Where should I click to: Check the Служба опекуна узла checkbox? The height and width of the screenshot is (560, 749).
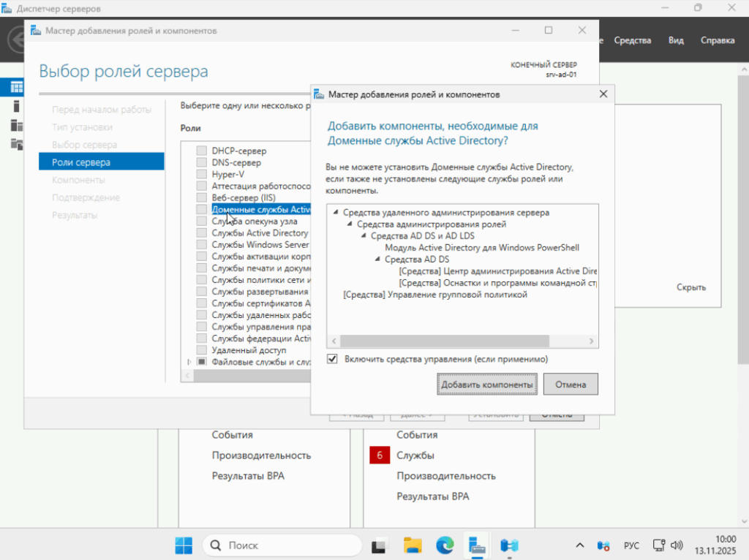point(202,221)
